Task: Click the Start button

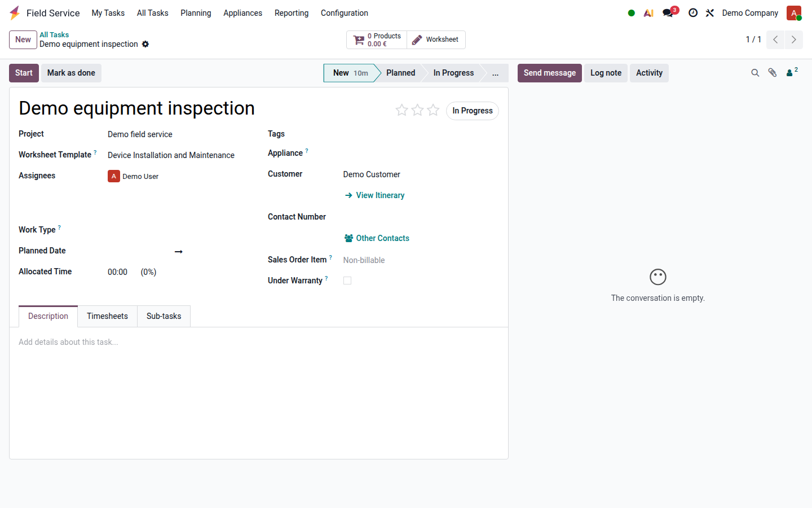Action: pyautogui.click(x=24, y=73)
